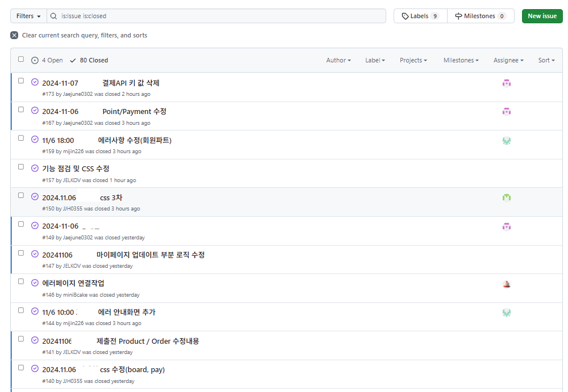Click closed-issue icon of issue #140
Image resolution: width=568 pixels, height=392 pixels.
(x=35, y=369)
